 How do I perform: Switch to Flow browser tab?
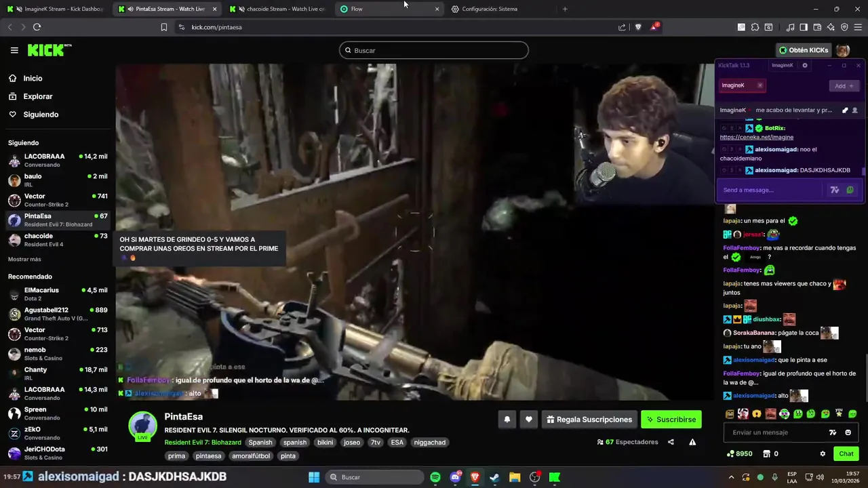point(390,9)
